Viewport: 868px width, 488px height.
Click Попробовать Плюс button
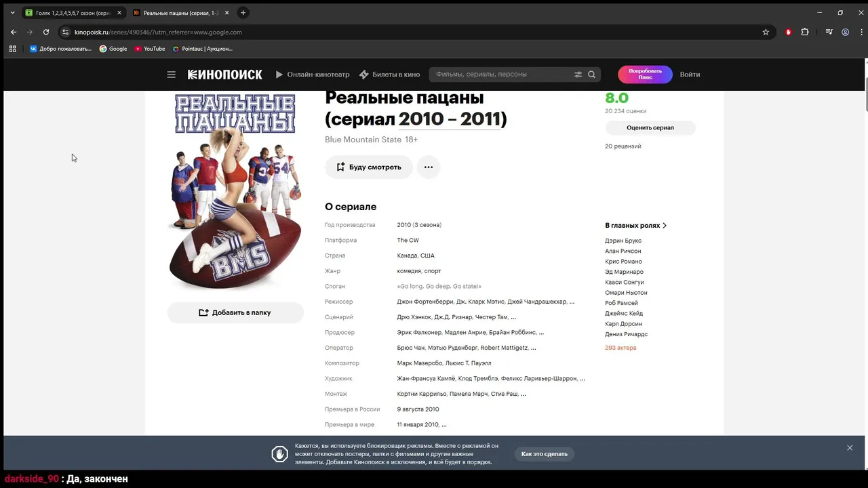click(645, 75)
